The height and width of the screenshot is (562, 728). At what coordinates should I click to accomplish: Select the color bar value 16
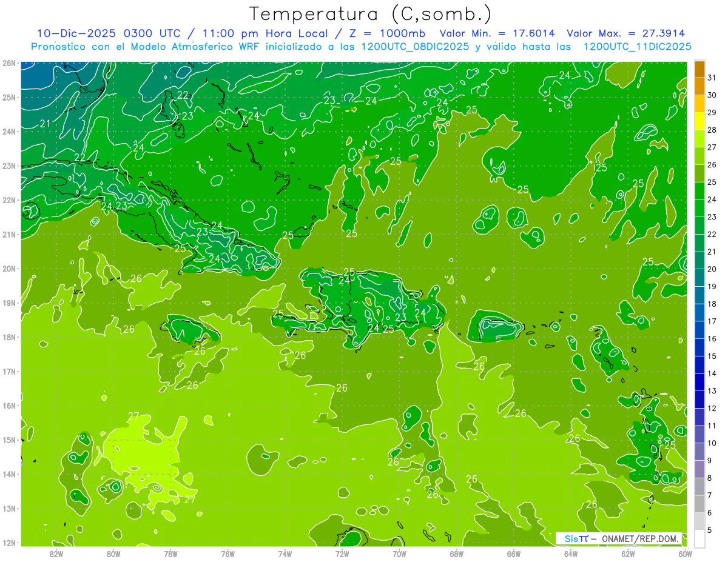click(x=712, y=339)
